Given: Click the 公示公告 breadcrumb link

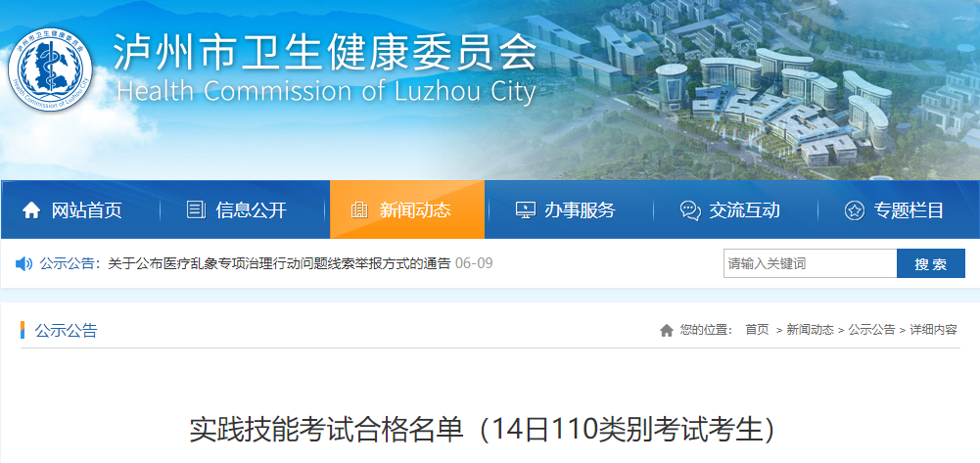Looking at the screenshot, I should [871, 330].
